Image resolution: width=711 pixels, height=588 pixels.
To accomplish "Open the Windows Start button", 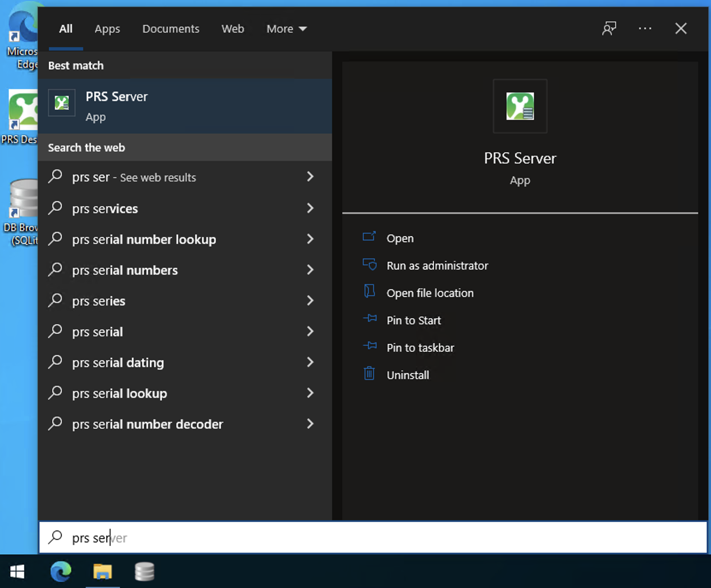I will (x=17, y=571).
